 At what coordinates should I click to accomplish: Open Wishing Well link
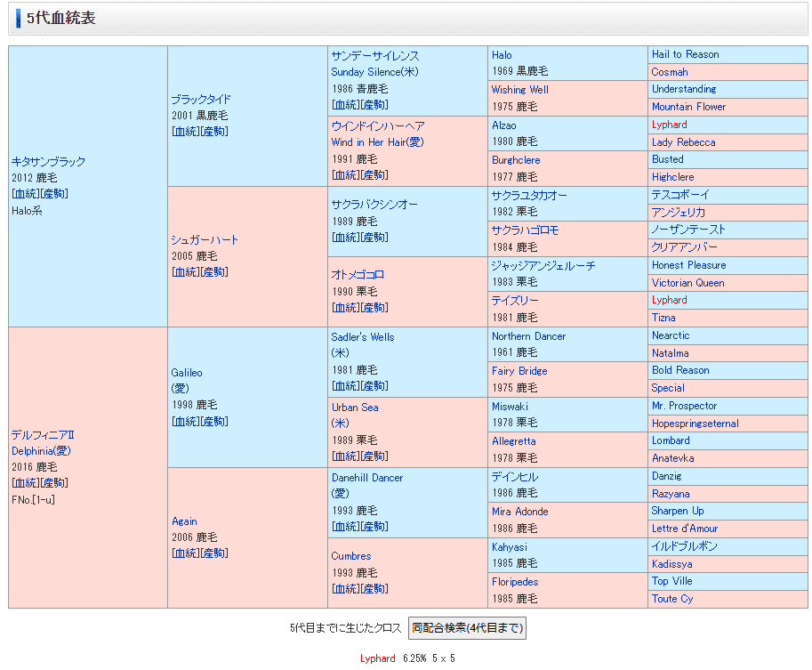coord(520,90)
